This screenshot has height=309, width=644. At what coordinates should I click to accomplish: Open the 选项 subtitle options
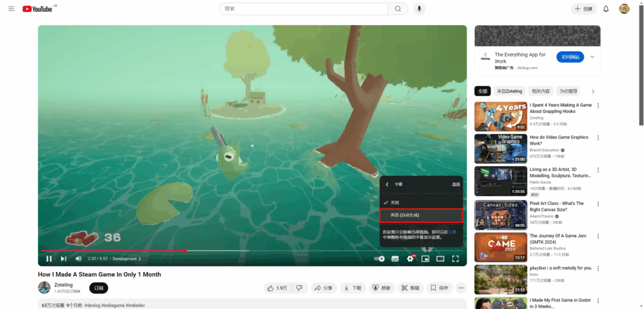[x=456, y=185]
